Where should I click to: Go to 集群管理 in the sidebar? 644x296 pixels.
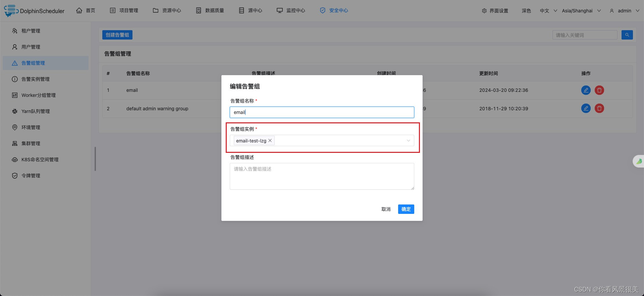(46, 143)
